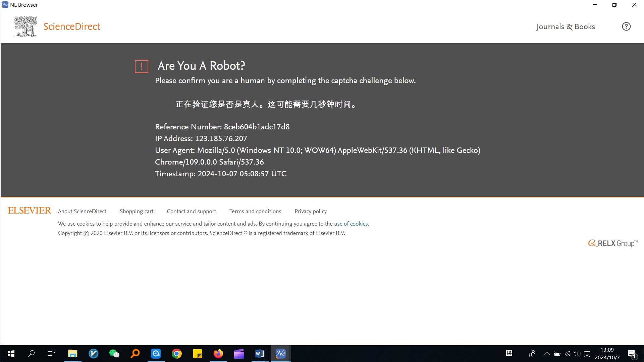
Task: Click the NE Browser title bar icon
Action: click(x=5, y=5)
